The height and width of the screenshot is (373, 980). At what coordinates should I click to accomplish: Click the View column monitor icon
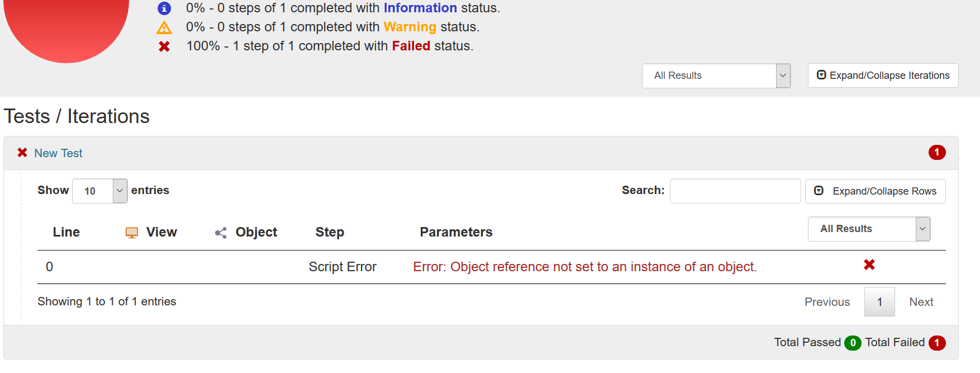click(132, 233)
